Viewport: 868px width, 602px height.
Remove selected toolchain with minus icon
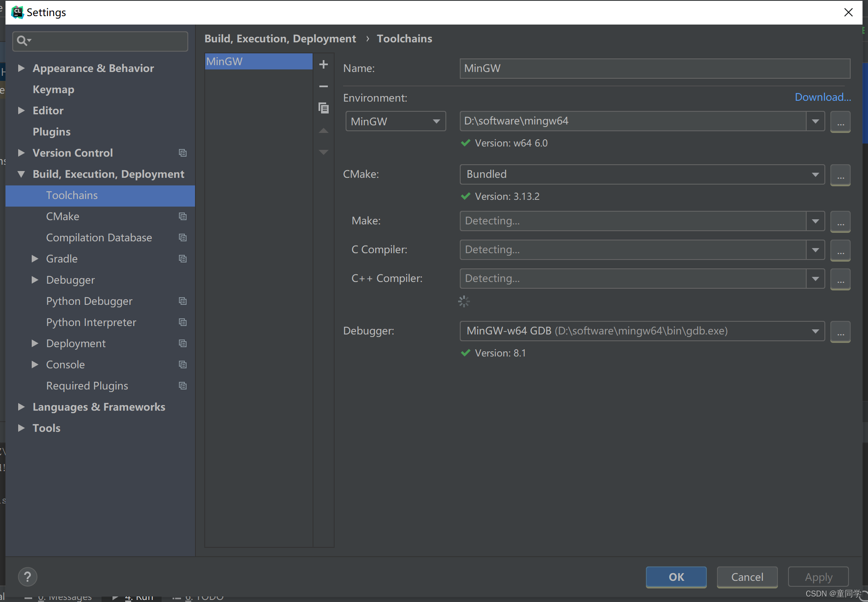click(324, 86)
